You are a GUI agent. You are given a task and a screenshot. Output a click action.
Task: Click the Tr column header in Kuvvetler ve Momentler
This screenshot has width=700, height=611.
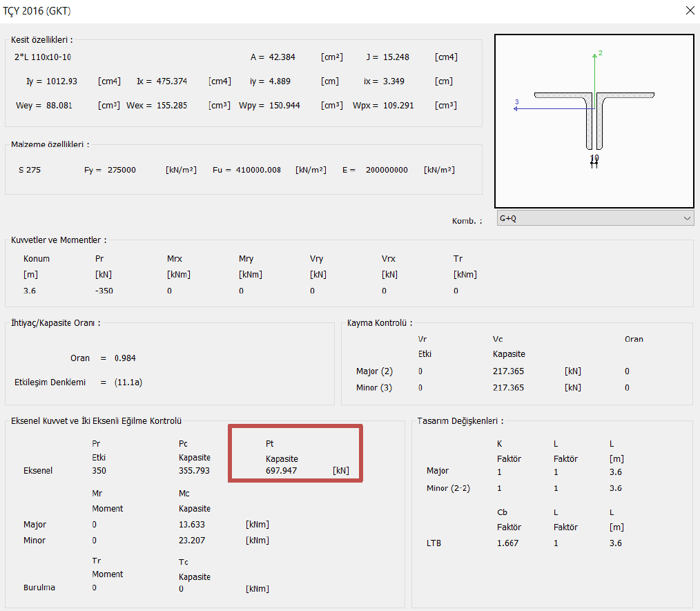click(x=458, y=258)
